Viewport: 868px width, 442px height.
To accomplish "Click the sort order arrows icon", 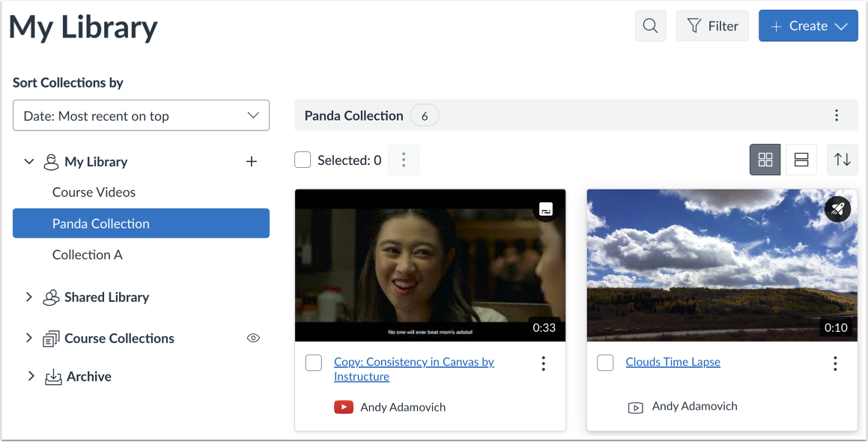I will [843, 160].
